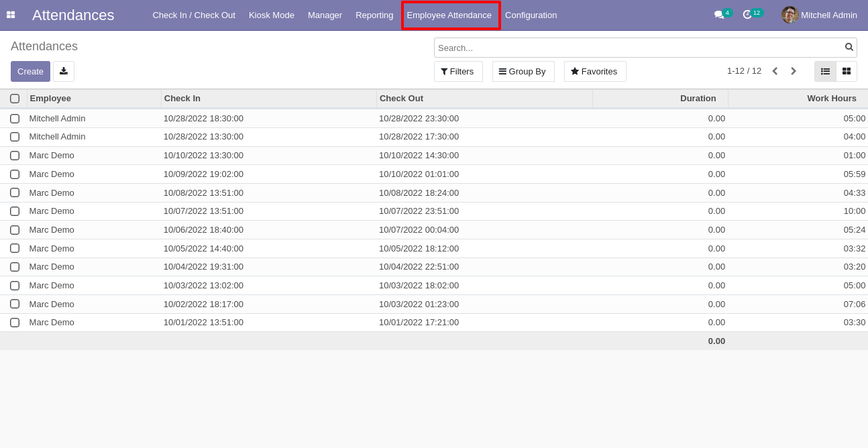Screen dimensions: 868x448
Task: Switch to list view icon
Action: [x=825, y=71]
